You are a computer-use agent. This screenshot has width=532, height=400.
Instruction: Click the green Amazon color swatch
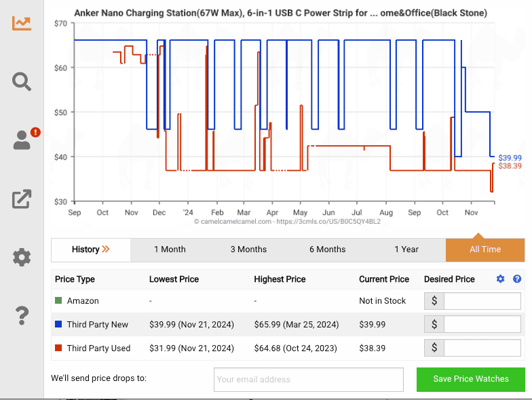tap(58, 301)
